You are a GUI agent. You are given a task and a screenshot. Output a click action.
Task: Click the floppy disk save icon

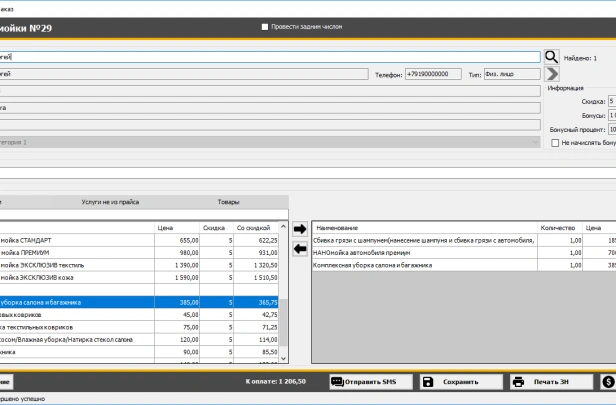click(427, 381)
